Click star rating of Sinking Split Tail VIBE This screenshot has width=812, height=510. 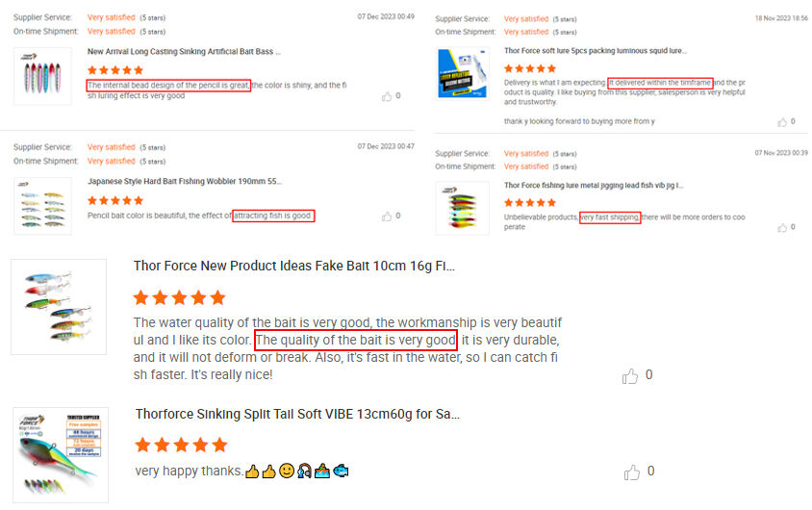[181, 445]
